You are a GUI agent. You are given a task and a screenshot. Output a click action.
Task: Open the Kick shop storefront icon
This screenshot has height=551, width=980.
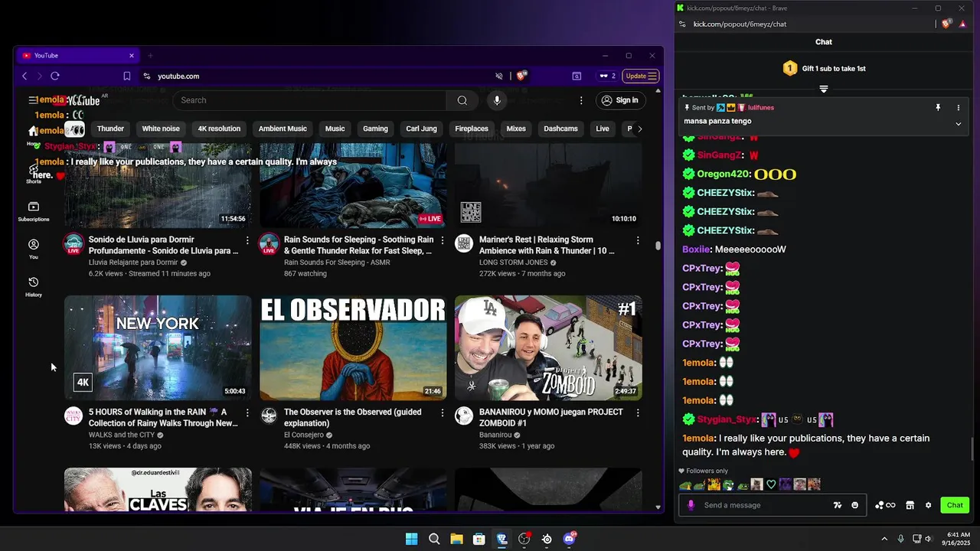tap(910, 505)
